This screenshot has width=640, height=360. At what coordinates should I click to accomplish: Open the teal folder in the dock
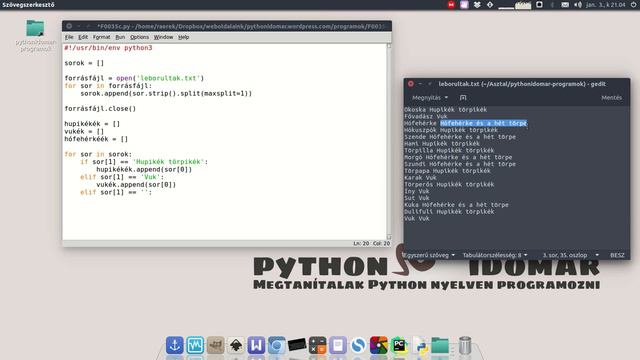pyautogui.click(x=440, y=345)
